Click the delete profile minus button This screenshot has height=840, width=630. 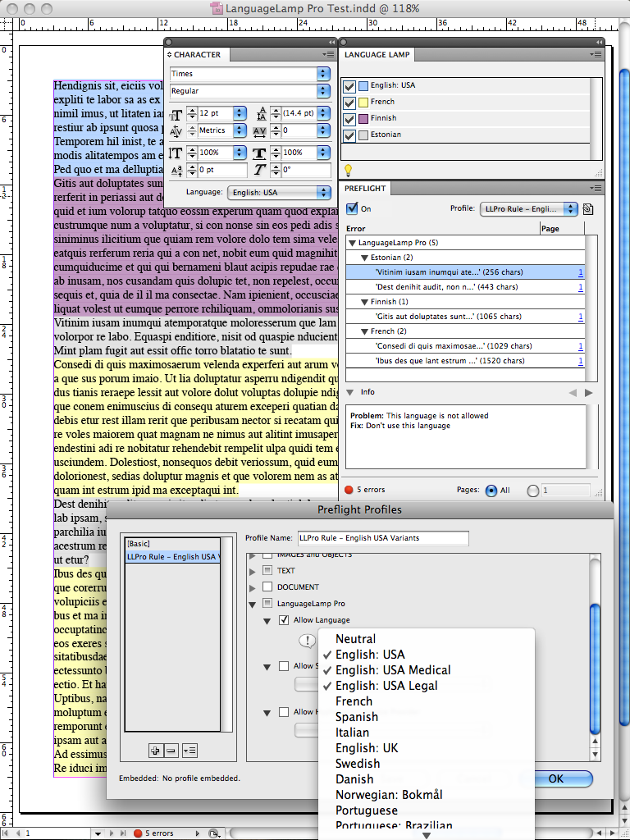[171, 750]
